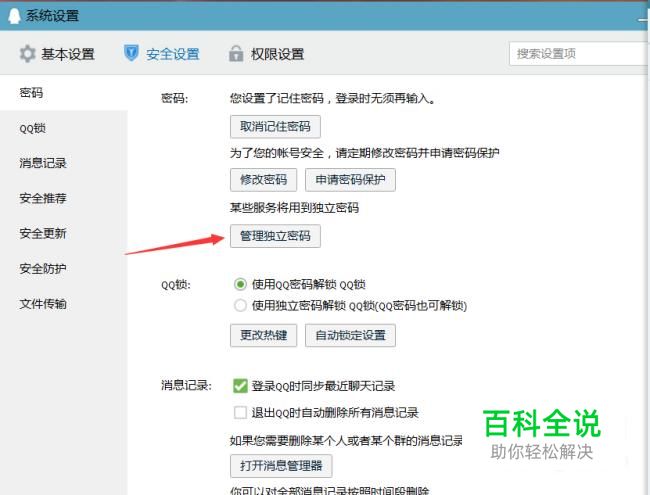Select radio 使用QQ密码解锁 QQ锁
The height and width of the screenshot is (495, 650).
coord(240,284)
